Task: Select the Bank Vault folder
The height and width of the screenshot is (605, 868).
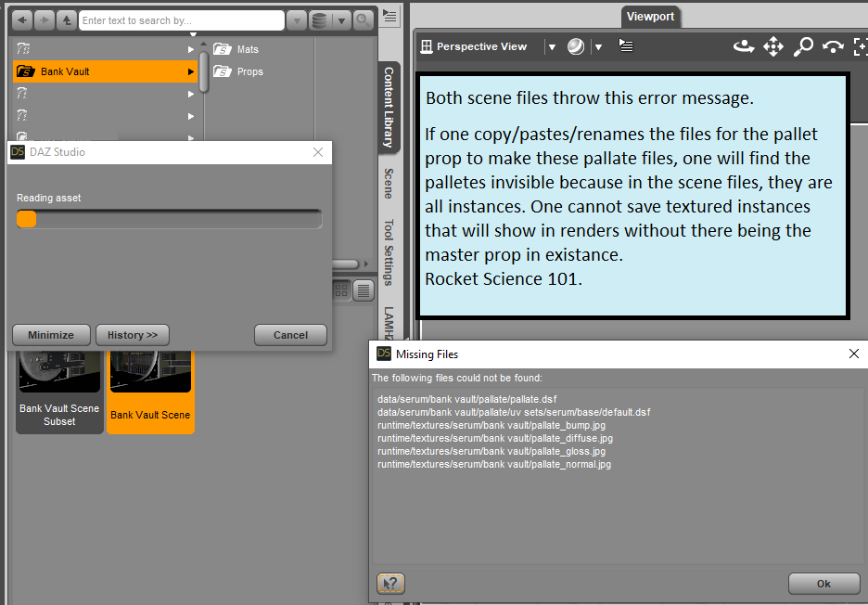Action: (105, 71)
